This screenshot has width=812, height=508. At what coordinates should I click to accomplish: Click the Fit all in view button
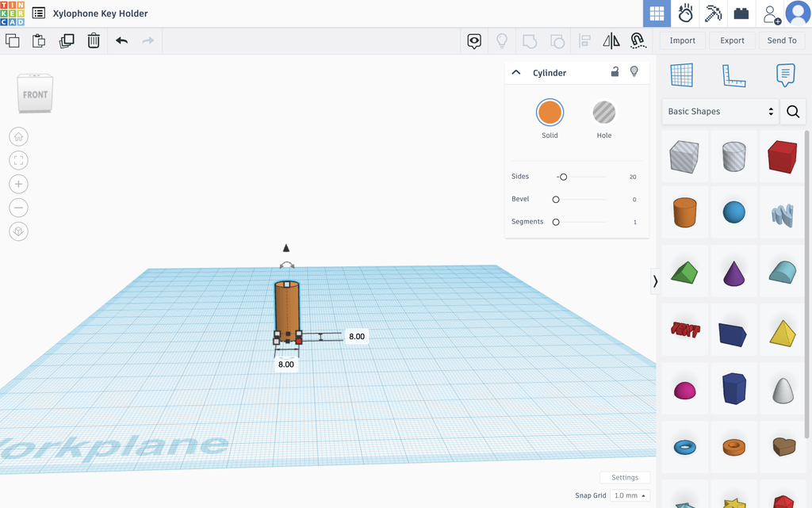click(x=19, y=160)
